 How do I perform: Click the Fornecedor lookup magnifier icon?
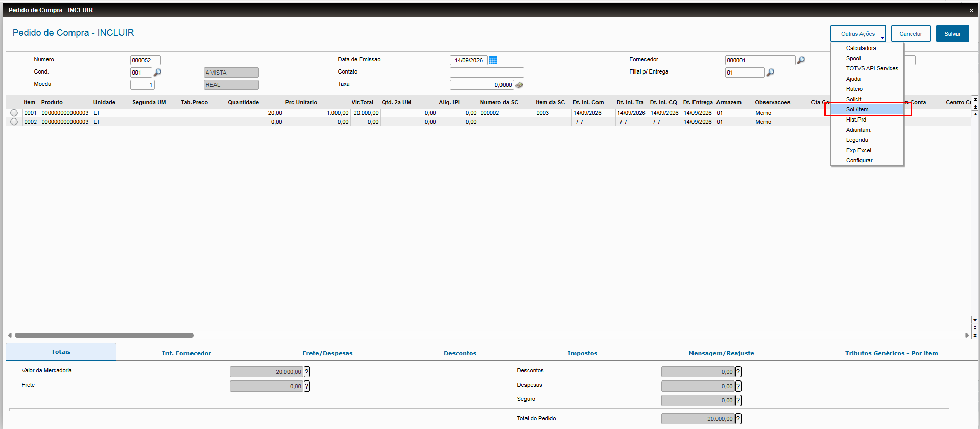coord(801,60)
